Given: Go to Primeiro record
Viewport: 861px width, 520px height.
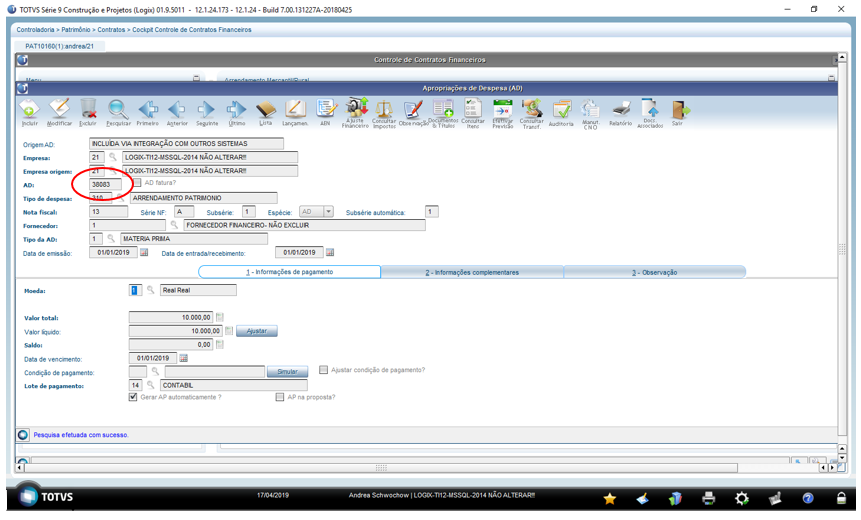Looking at the screenshot, I should tap(148, 110).
